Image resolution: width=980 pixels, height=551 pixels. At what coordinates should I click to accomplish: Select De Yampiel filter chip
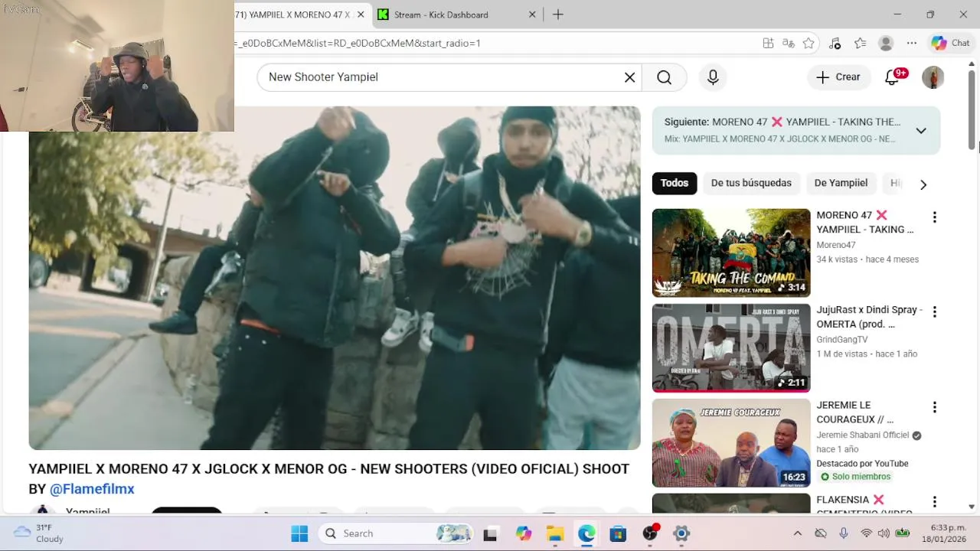point(841,183)
